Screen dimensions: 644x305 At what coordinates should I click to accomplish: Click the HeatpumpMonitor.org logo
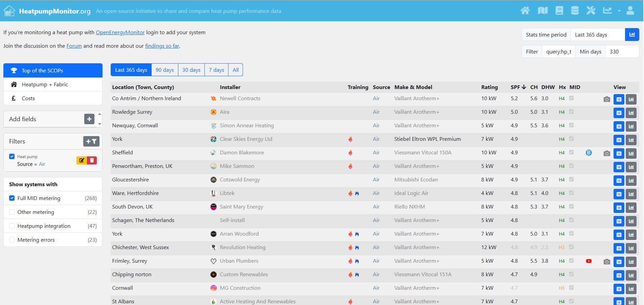tap(47, 11)
